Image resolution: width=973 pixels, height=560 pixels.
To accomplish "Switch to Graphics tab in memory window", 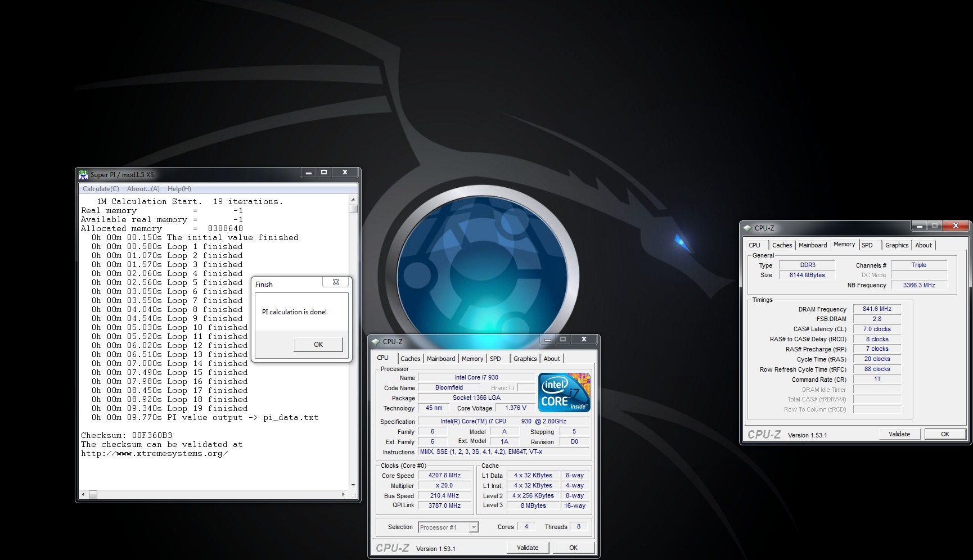I will coord(897,245).
